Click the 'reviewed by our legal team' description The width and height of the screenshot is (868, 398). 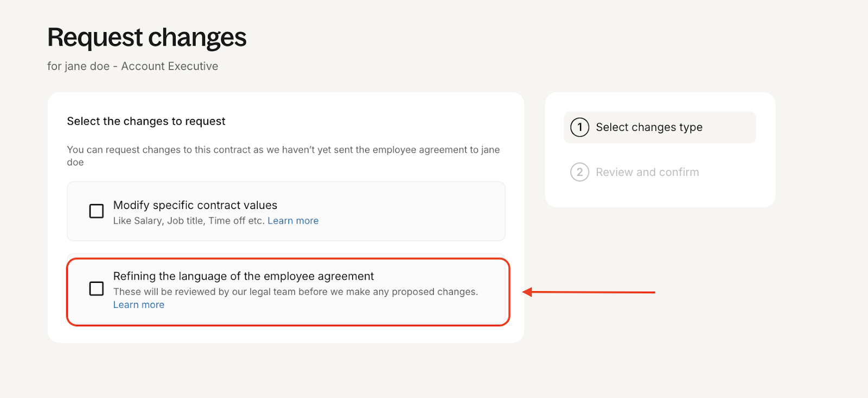[296, 292]
